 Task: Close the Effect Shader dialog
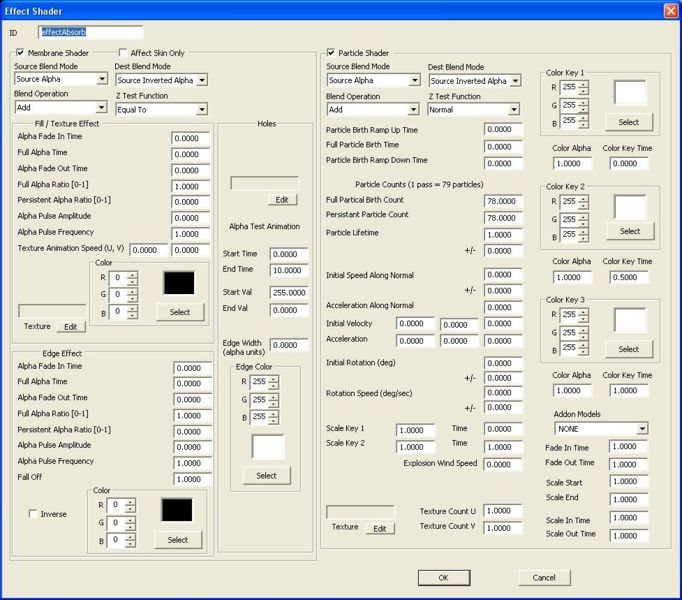pyautogui.click(x=671, y=10)
